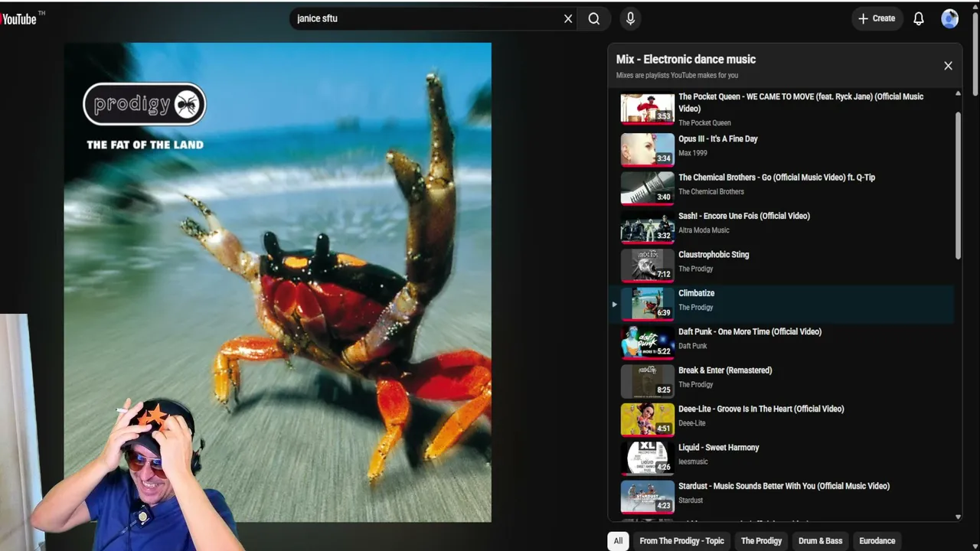Click 'Daft Punk' channel name
Image resolution: width=980 pixels, height=551 pixels.
693,347
